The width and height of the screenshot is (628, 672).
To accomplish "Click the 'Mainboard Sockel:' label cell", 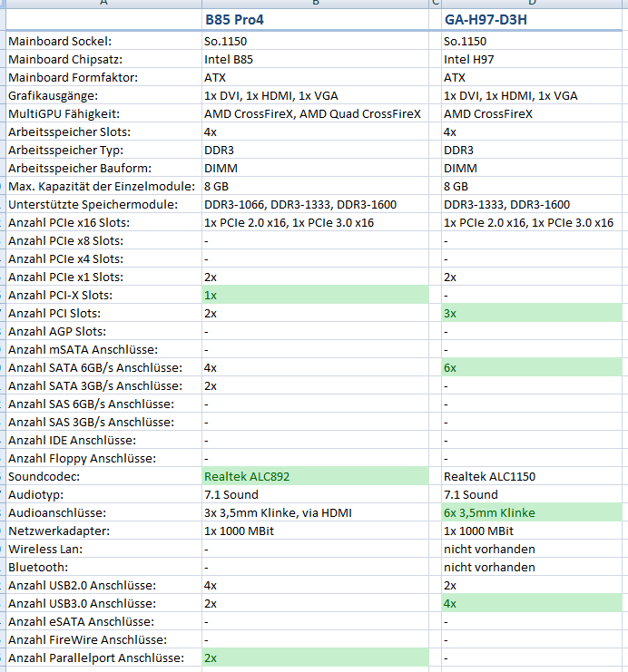I will (x=103, y=41).
